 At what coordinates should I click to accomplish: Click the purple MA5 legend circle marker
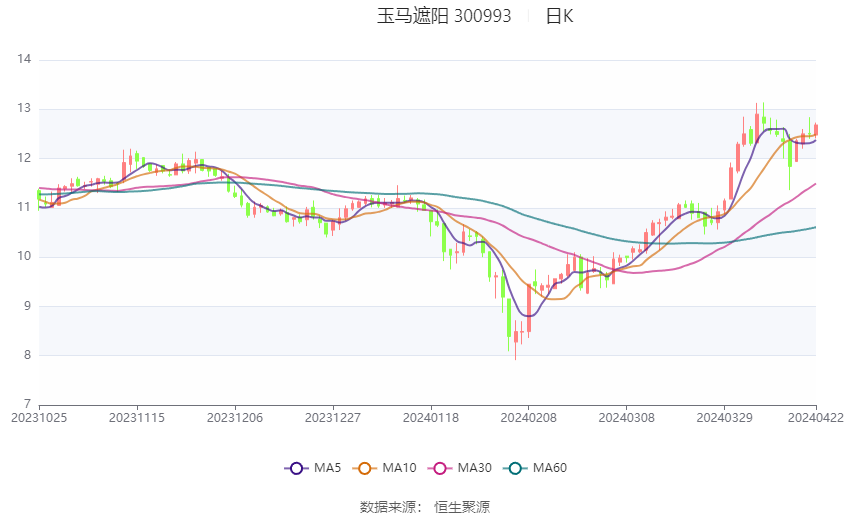click(x=296, y=467)
